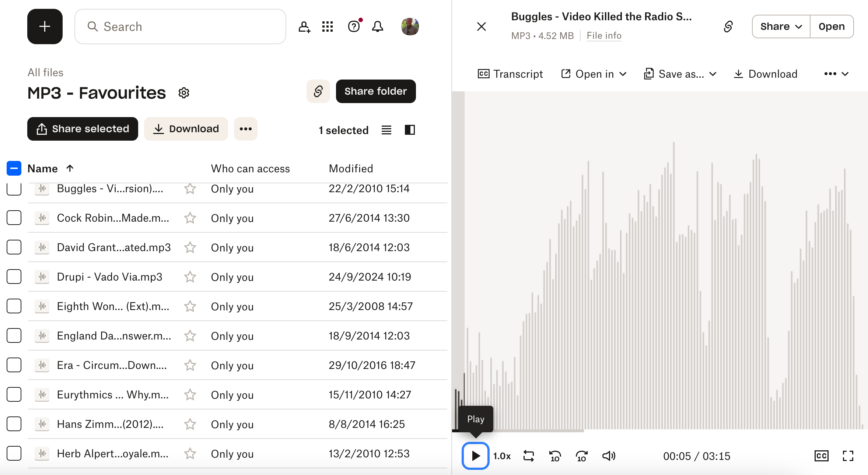Open the Transcript panel

click(x=510, y=74)
